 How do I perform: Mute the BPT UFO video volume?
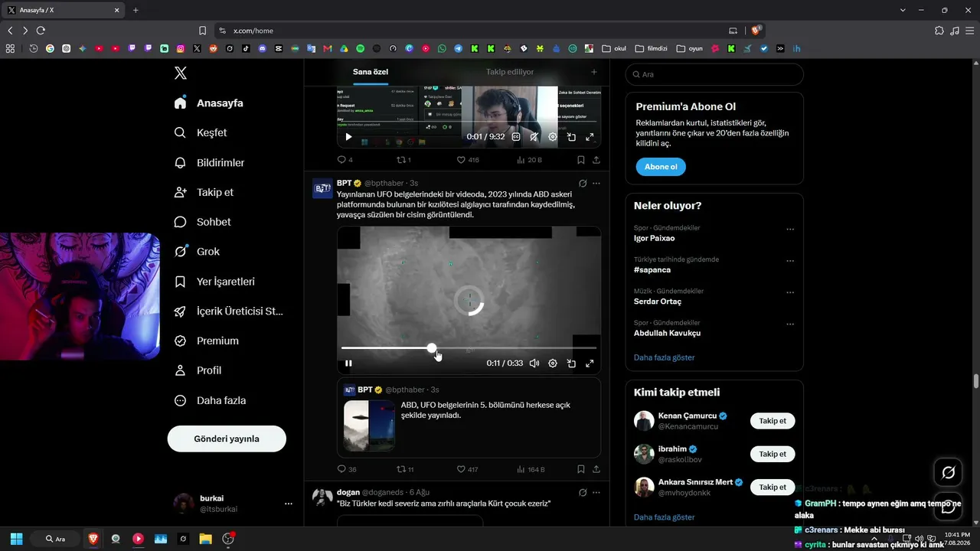[534, 364]
